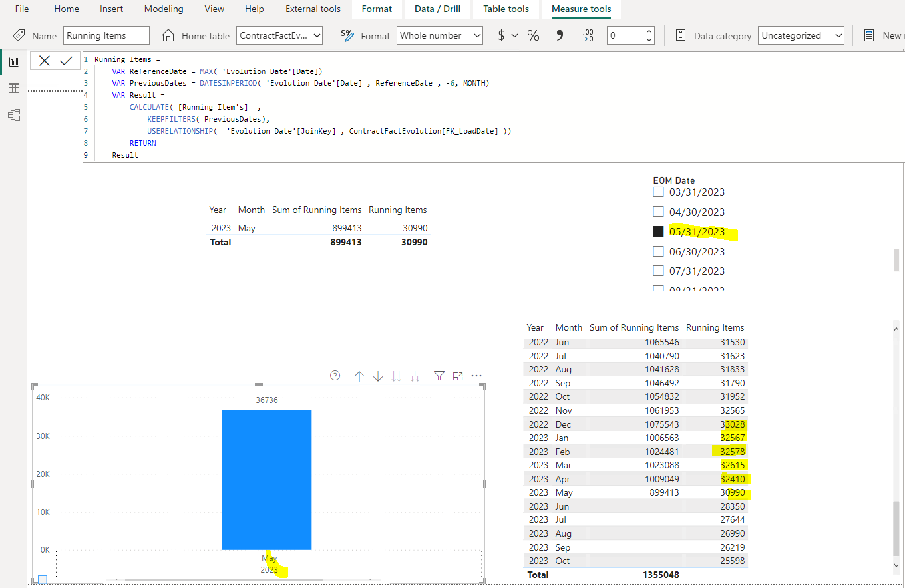Select the value 33028 in the Dec row
Image resolution: width=905 pixels, height=588 pixels.
[733, 424]
